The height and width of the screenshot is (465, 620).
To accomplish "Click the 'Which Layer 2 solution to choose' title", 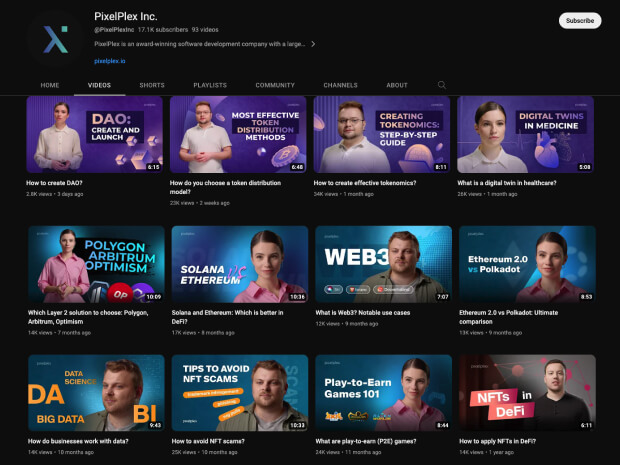I will point(88,317).
